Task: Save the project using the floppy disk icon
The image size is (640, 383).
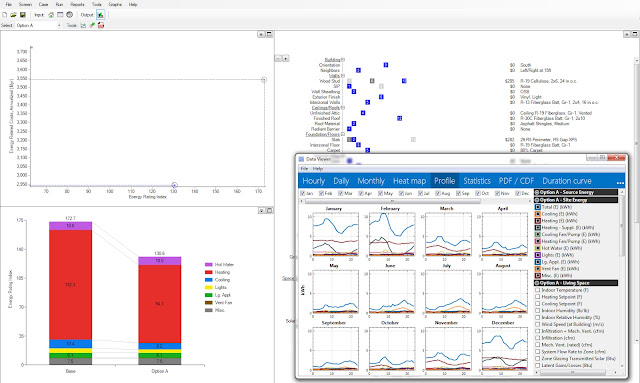Action: coord(22,15)
